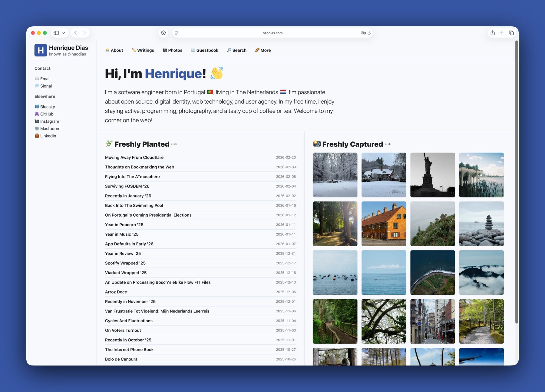
Task: Open the More navigation menu
Action: click(x=263, y=50)
